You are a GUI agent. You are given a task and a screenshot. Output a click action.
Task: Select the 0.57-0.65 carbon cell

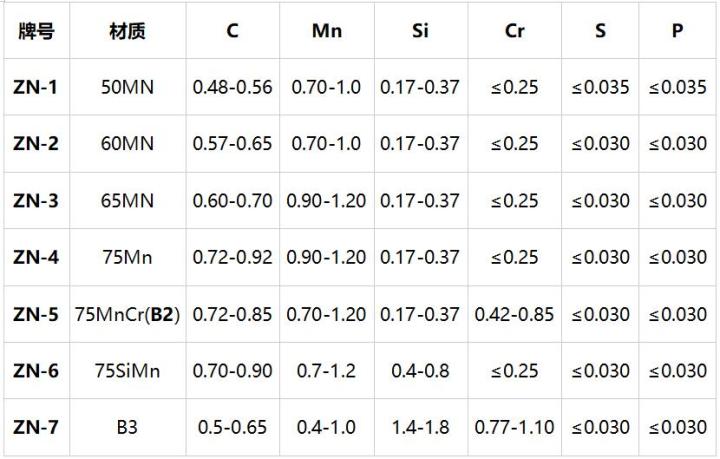pos(232,143)
